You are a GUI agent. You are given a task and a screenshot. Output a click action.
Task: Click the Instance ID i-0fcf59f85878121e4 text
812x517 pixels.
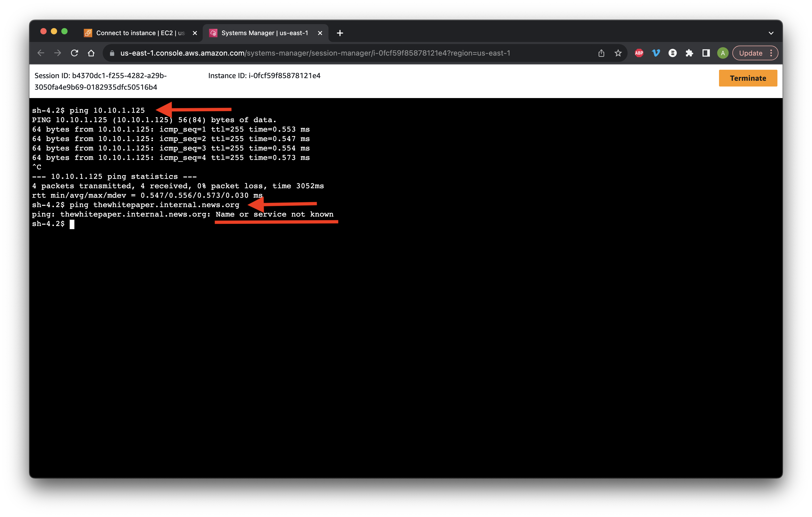[264, 76]
